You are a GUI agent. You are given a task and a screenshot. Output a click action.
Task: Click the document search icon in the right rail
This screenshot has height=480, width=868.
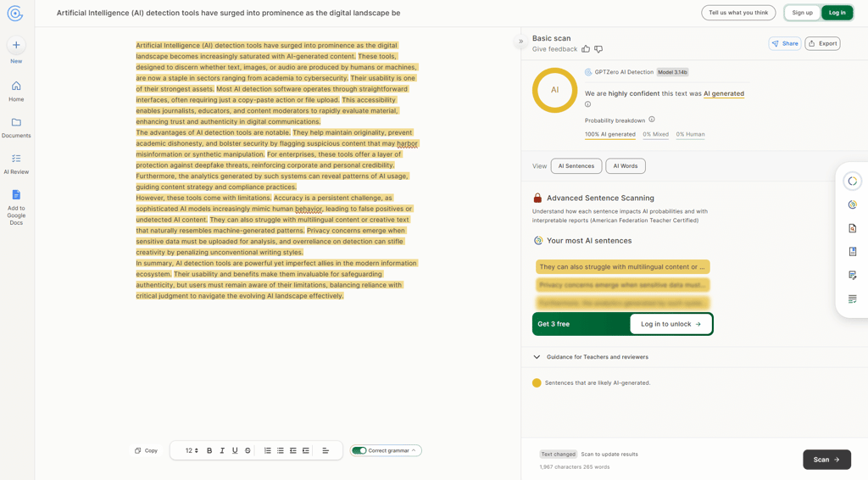[853, 228]
